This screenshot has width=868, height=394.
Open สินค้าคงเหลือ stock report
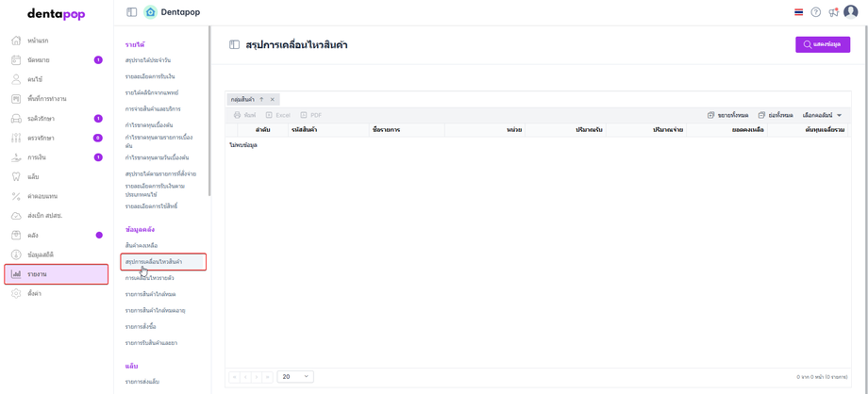(x=142, y=244)
